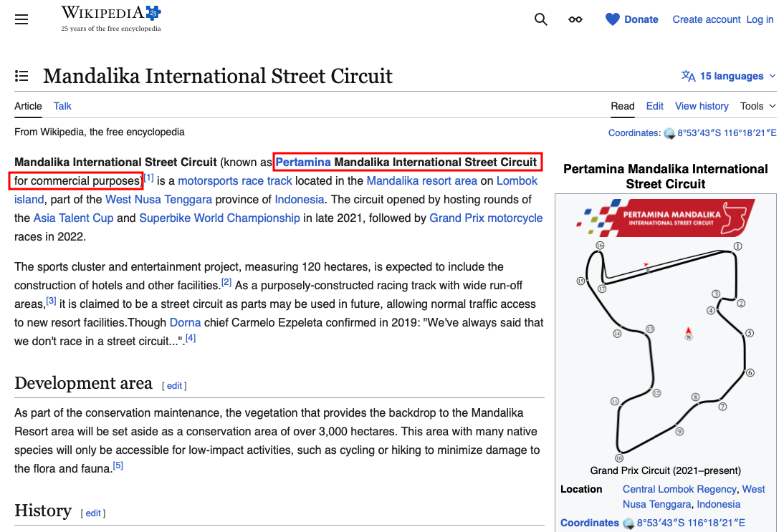Click globe icon in infobox coordinates
Viewport: 784px width, 532px height.
[x=628, y=523]
